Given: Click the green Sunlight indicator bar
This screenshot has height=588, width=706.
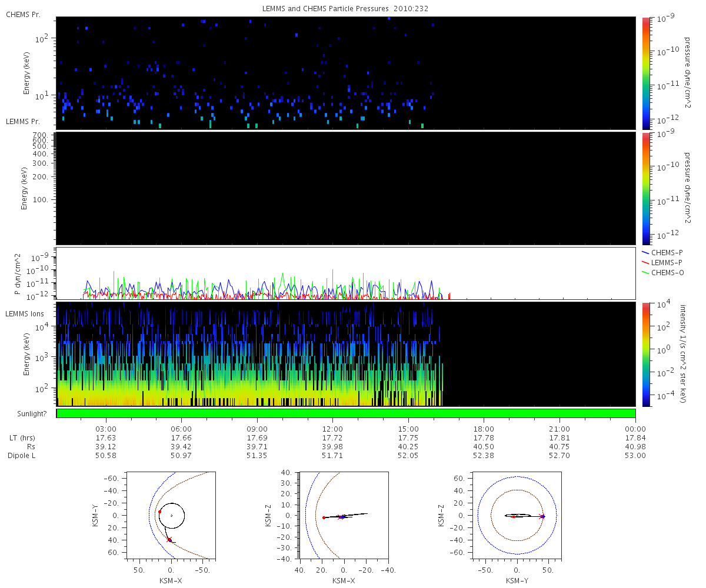Looking at the screenshot, I should click(346, 413).
